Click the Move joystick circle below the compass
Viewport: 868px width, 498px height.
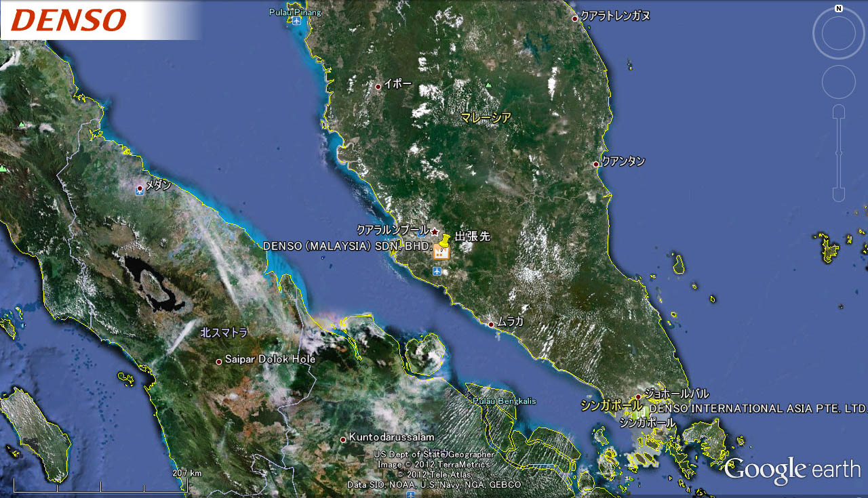click(839, 82)
